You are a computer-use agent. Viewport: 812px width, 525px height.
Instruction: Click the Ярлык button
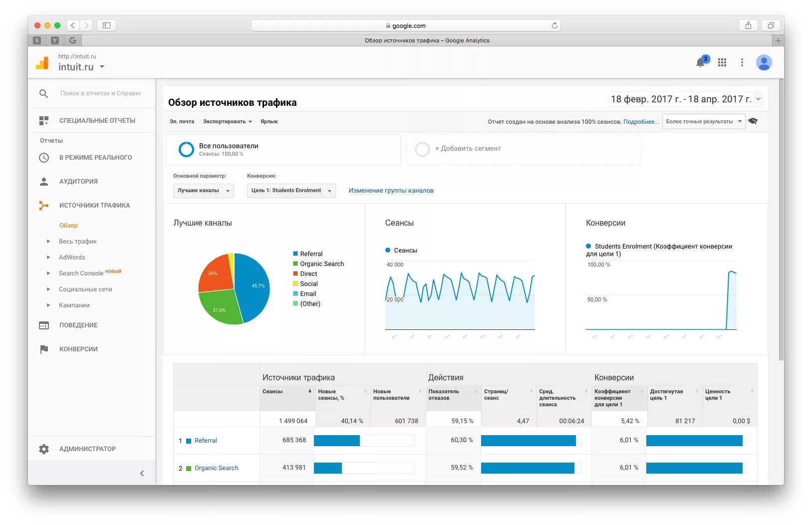point(269,122)
